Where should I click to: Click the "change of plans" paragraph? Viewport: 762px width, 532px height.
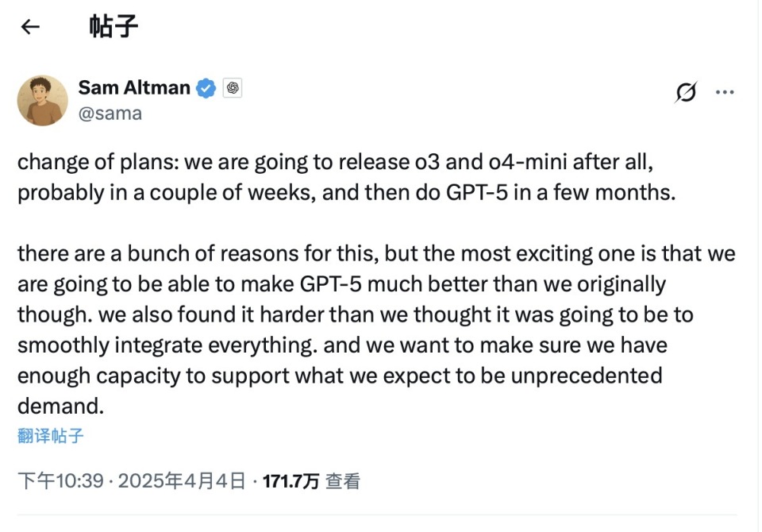click(347, 177)
